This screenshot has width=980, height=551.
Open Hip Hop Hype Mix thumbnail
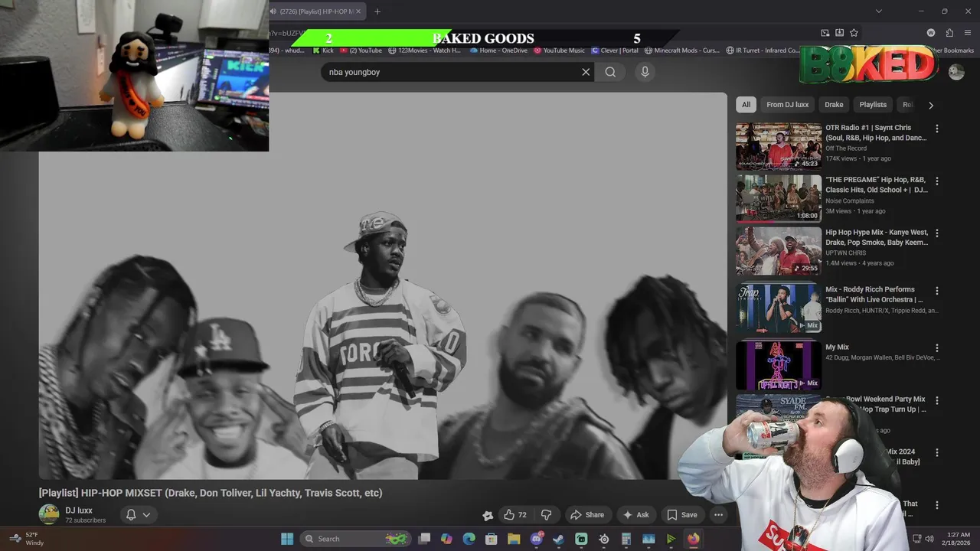(x=779, y=251)
